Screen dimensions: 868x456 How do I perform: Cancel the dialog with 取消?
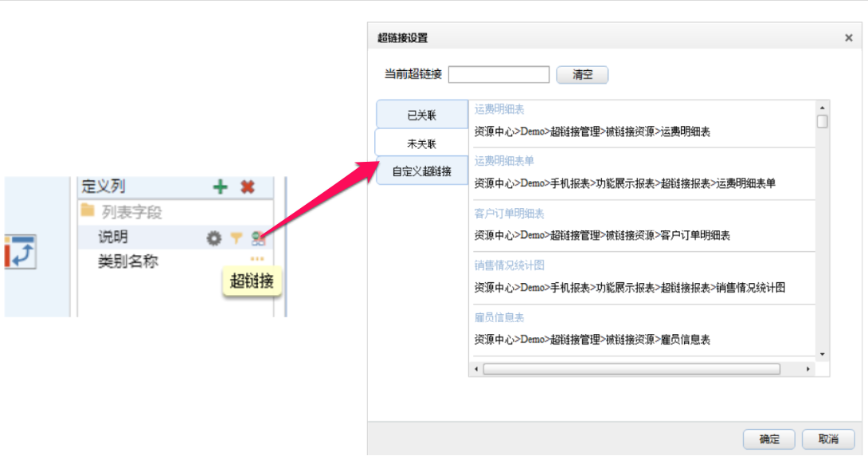click(828, 438)
